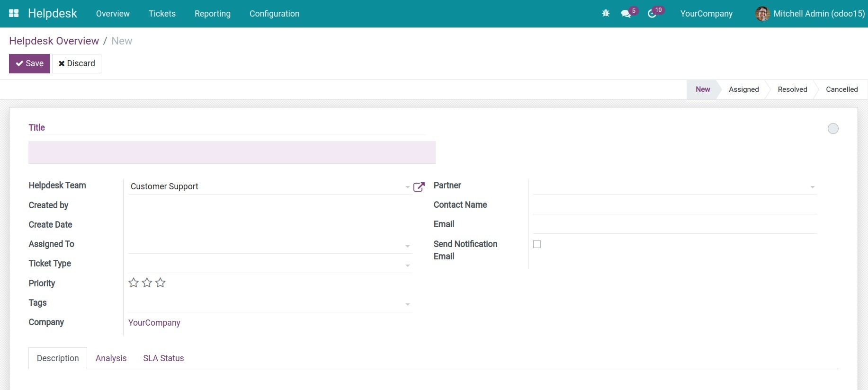The image size is (868, 390).
Task: Set priority to three stars
Action: 161,283
